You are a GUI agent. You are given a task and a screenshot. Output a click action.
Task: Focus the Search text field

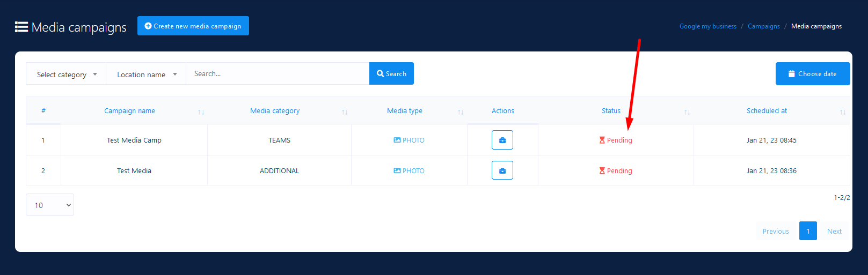click(x=277, y=73)
